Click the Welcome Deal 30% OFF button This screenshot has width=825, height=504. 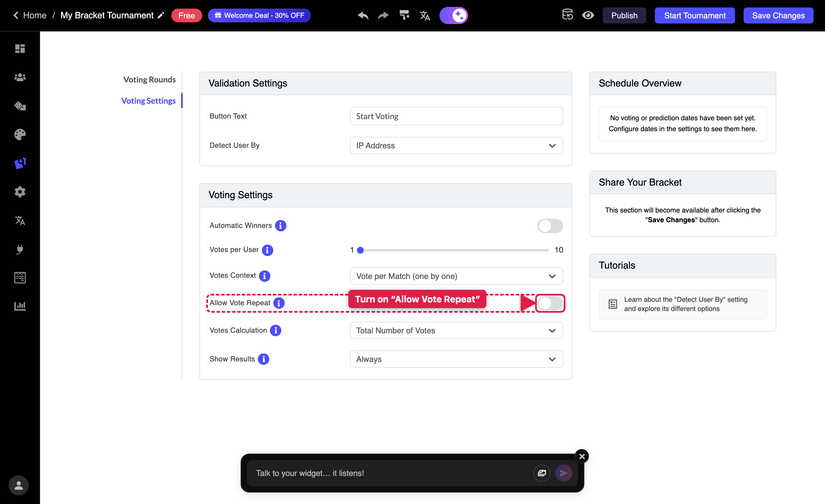click(x=259, y=15)
